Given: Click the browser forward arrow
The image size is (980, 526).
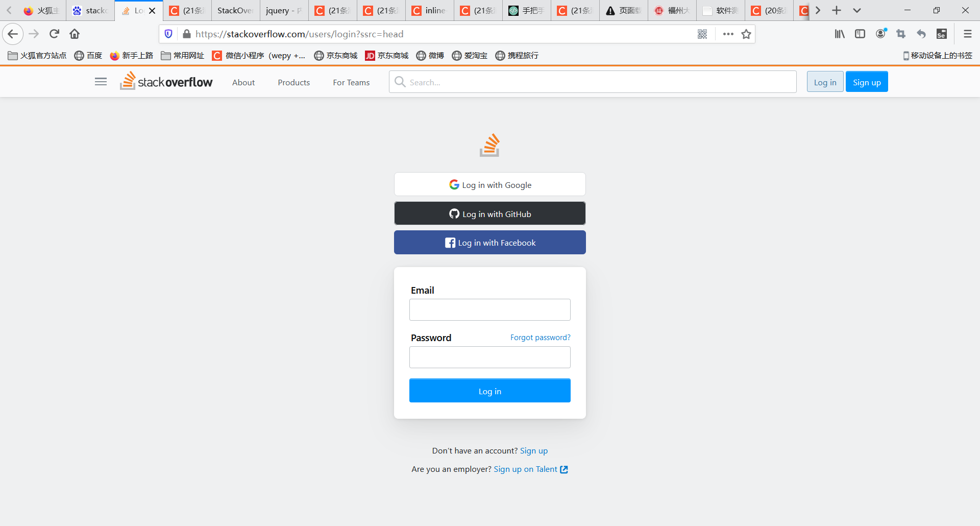Looking at the screenshot, I should [x=34, y=34].
